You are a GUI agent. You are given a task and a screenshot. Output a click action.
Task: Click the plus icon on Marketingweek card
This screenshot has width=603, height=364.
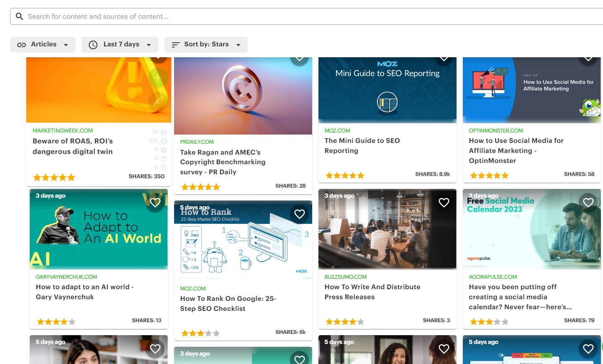coord(159,78)
